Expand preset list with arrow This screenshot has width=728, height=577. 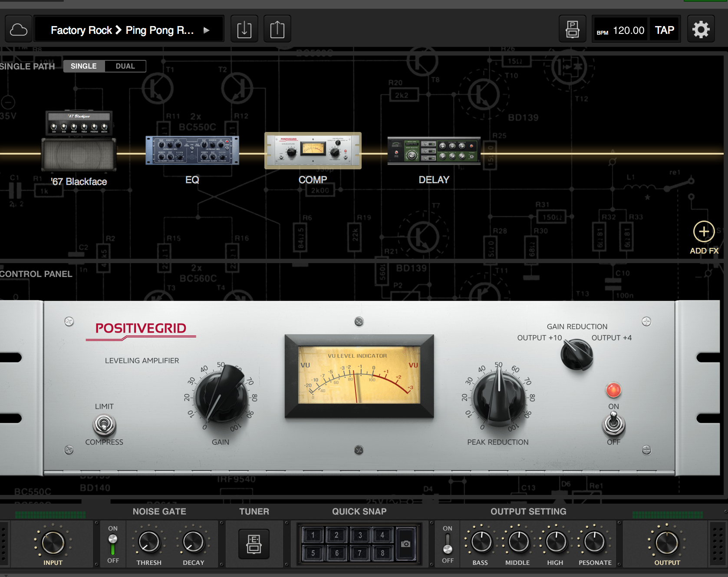(207, 30)
